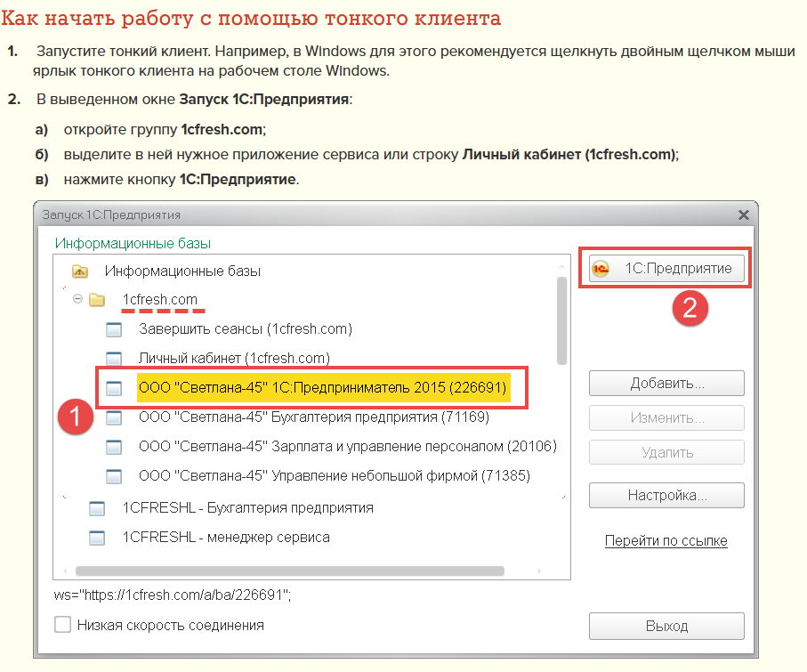
Task: Click the Изменить... button
Action: (x=666, y=417)
